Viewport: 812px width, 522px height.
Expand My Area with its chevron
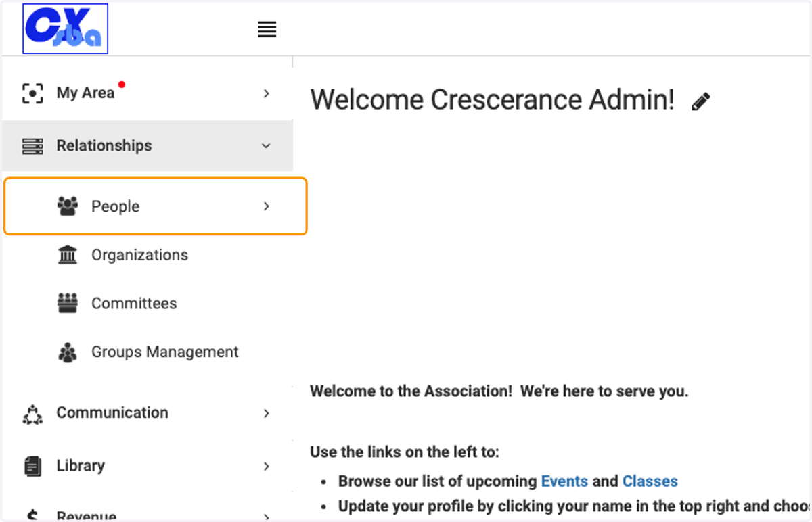(x=267, y=93)
